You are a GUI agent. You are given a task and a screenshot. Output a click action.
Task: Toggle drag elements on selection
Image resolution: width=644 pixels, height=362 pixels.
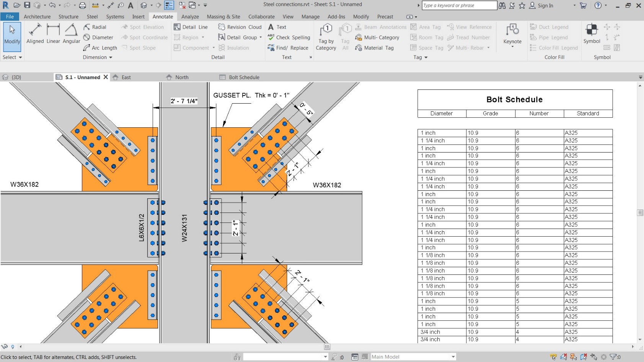click(x=594, y=357)
